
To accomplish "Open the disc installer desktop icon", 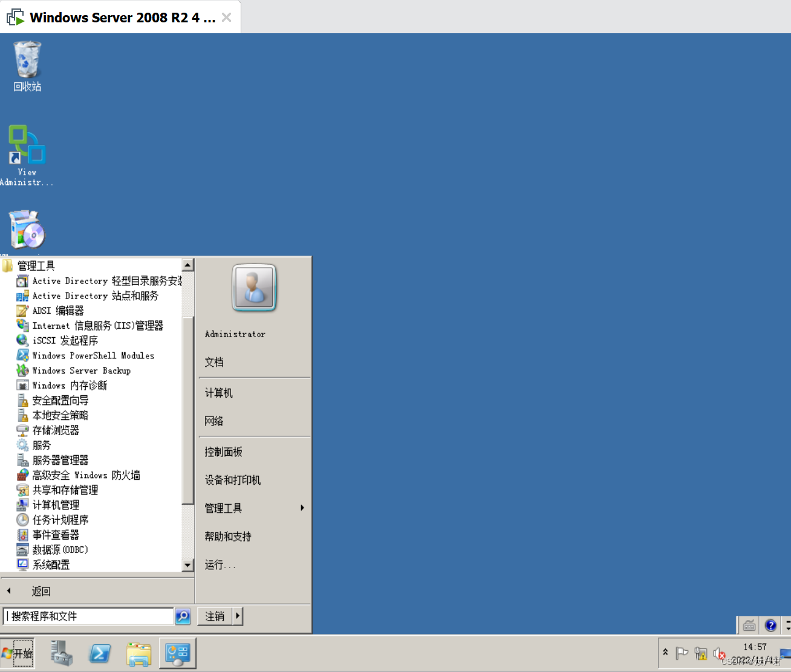I will pyautogui.click(x=27, y=230).
